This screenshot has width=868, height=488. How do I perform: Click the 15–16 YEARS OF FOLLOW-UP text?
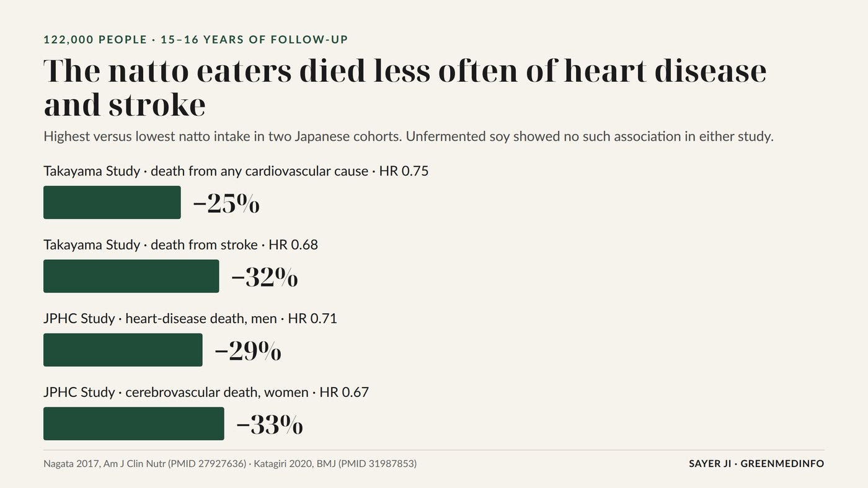pyautogui.click(x=254, y=40)
